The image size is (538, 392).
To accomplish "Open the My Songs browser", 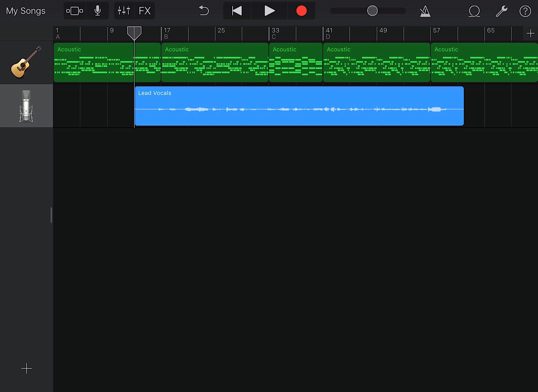I will point(26,11).
